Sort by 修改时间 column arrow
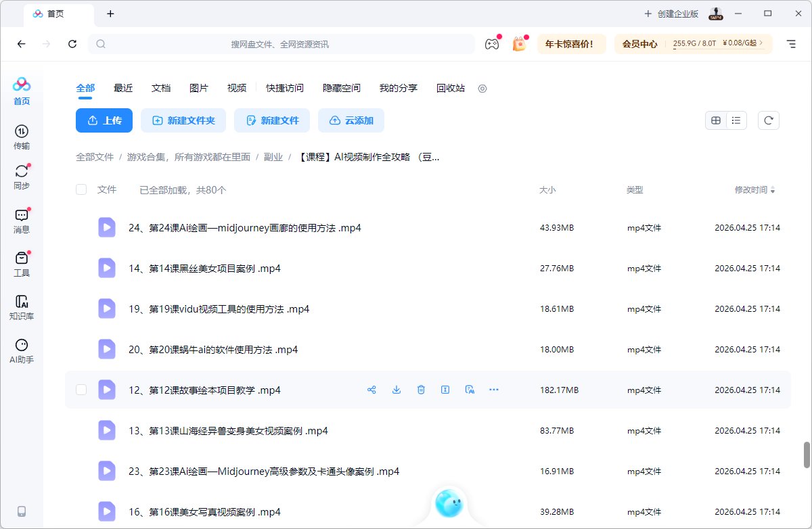Screen dimensions: 812x529 (x=773, y=190)
